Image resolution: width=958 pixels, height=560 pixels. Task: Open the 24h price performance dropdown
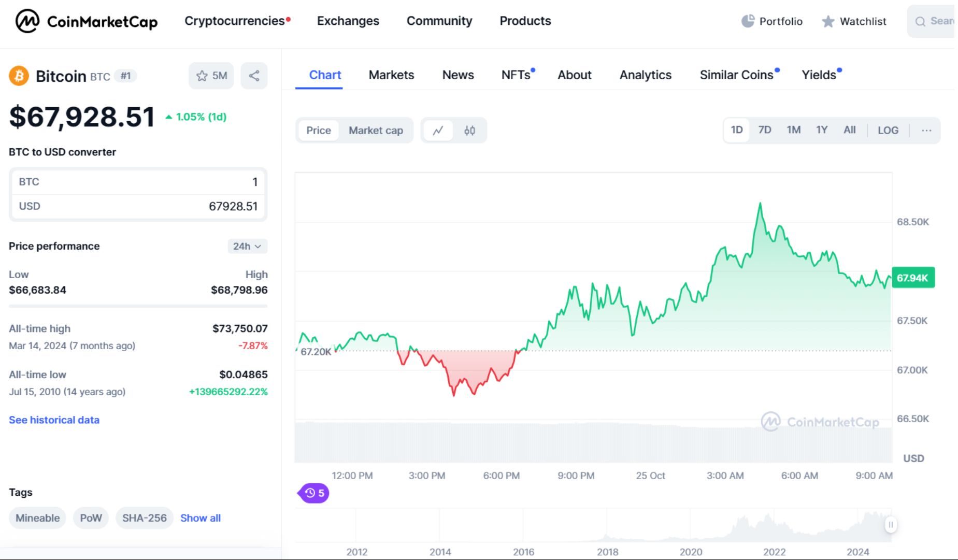tap(247, 246)
